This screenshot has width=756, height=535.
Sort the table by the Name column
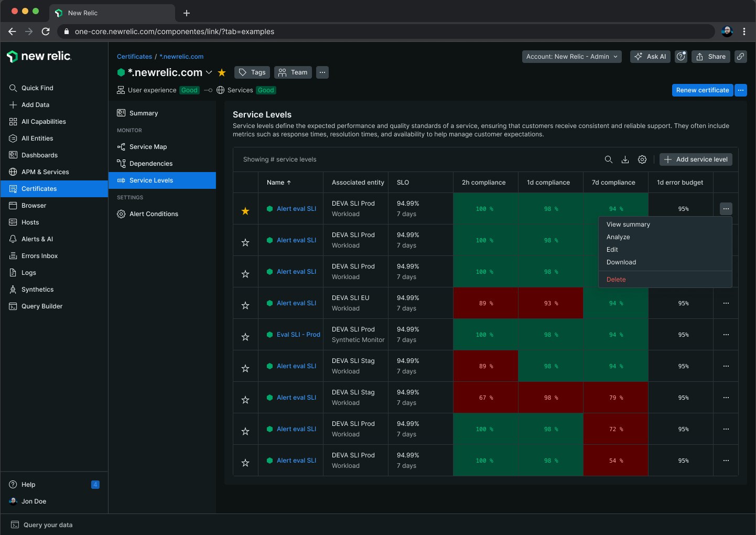(x=279, y=183)
